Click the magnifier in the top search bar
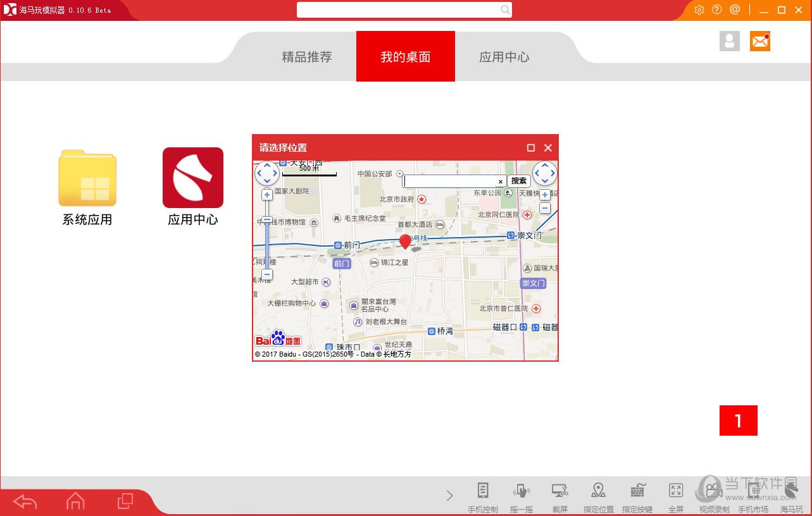The image size is (812, 516). pyautogui.click(x=505, y=9)
